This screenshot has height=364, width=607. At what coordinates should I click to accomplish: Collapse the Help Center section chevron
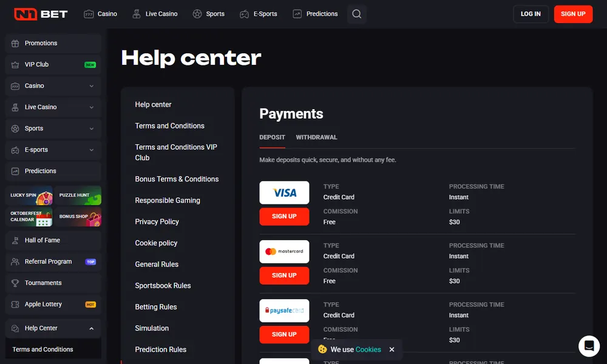tap(92, 328)
